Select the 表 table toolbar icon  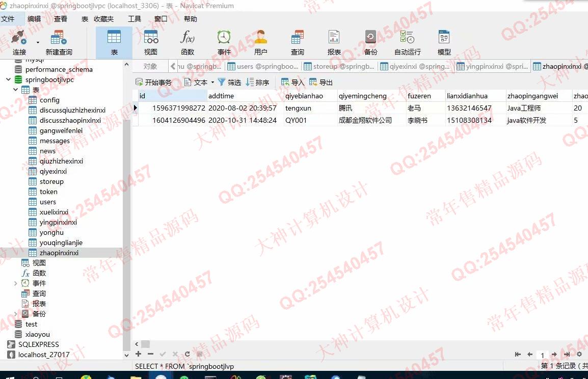coord(114,43)
